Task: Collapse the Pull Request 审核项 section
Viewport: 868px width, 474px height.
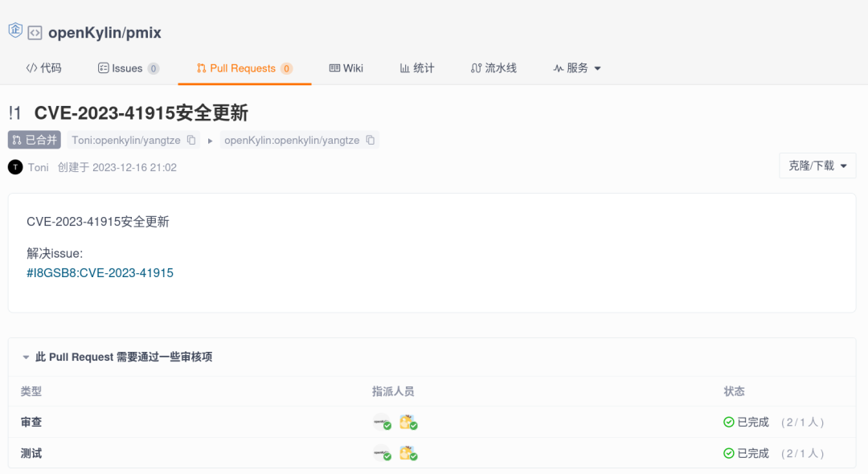Action: point(27,357)
